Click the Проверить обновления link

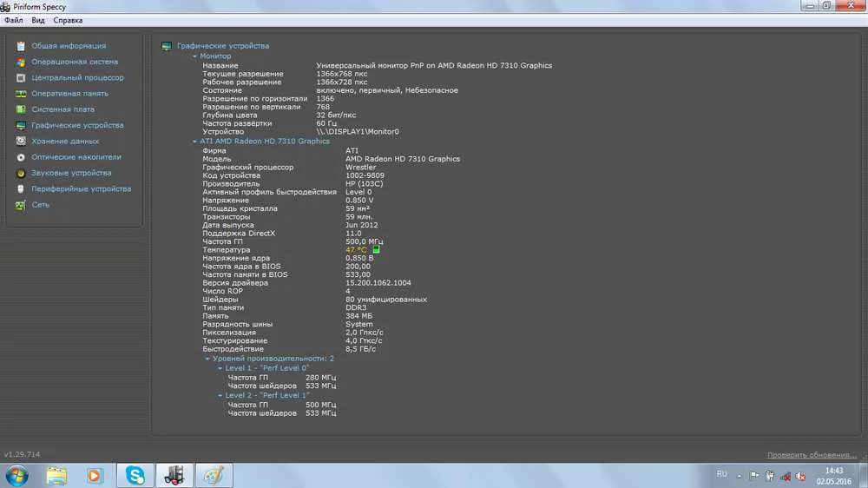coord(812,455)
